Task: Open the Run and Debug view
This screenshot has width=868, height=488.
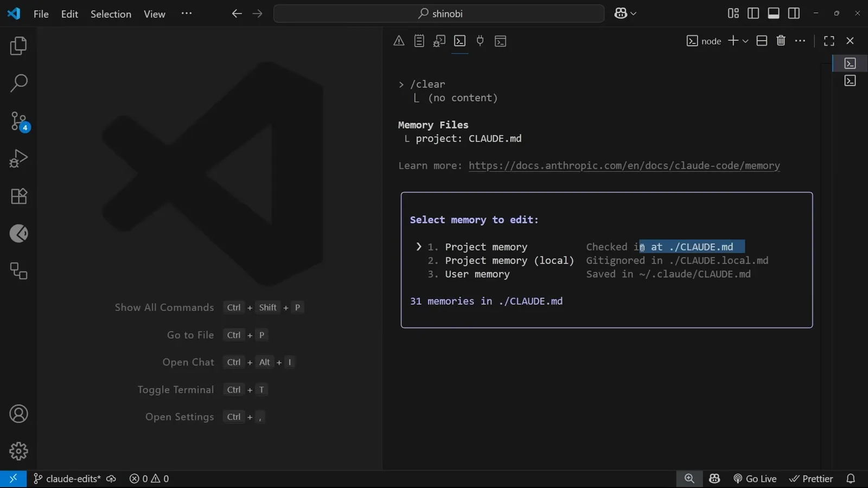Action: (18, 159)
